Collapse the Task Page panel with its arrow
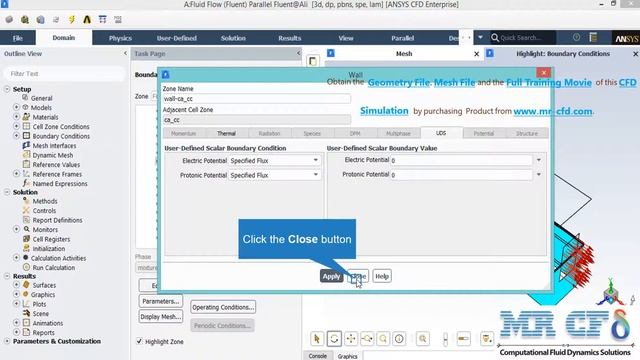The height and width of the screenshot is (360, 640). click(298, 53)
